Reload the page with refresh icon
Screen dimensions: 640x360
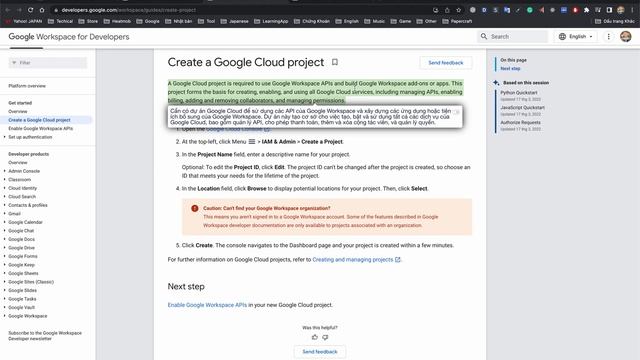31,10
